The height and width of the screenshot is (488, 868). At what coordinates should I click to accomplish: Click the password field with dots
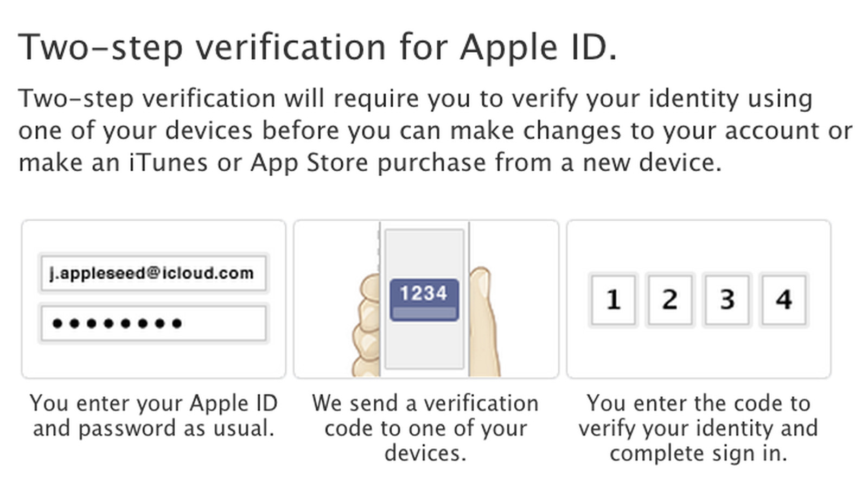pyautogui.click(x=153, y=324)
